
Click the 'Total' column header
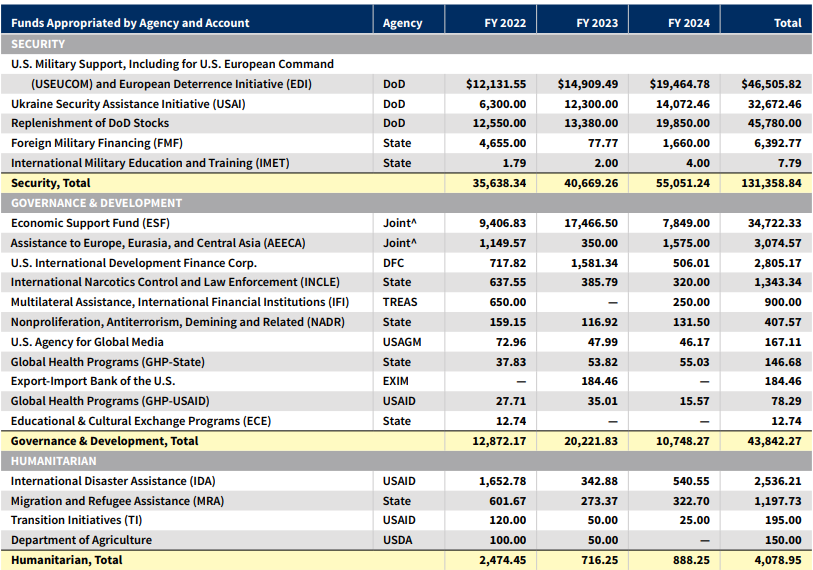click(788, 23)
